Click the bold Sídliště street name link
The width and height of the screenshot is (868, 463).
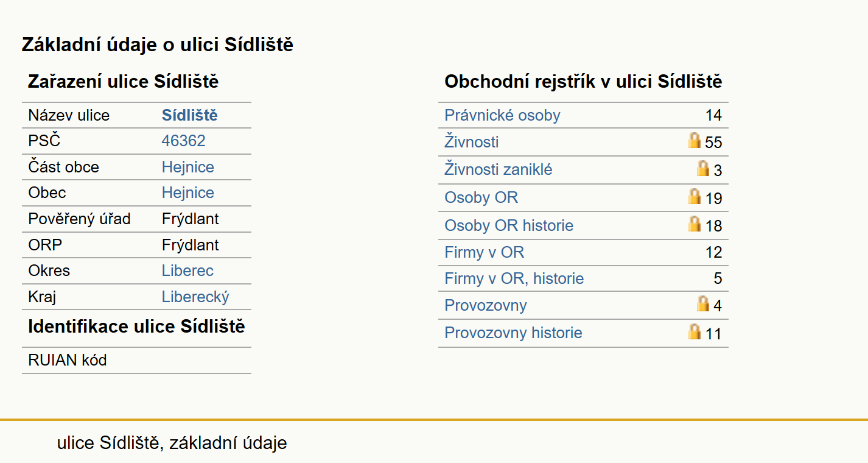(x=189, y=115)
